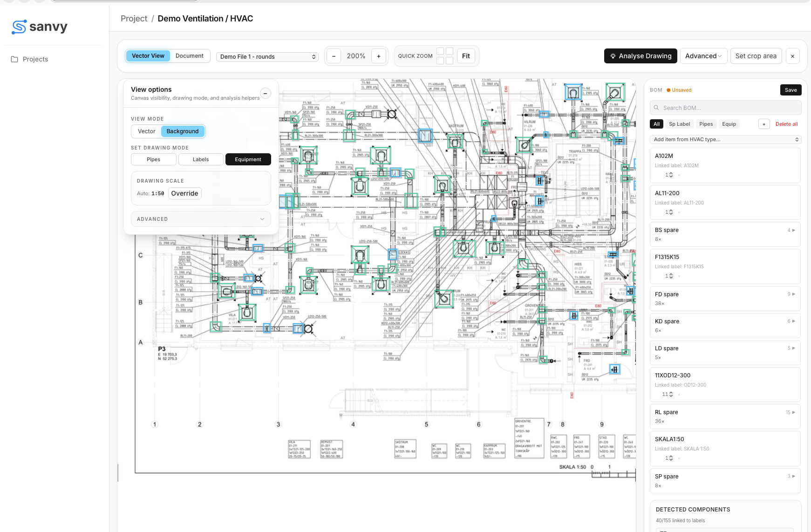Viewport: 811px width, 532px height.
Task: Select the All BOM filter tab
Action: pyautogui.click(x=656, y=124)
